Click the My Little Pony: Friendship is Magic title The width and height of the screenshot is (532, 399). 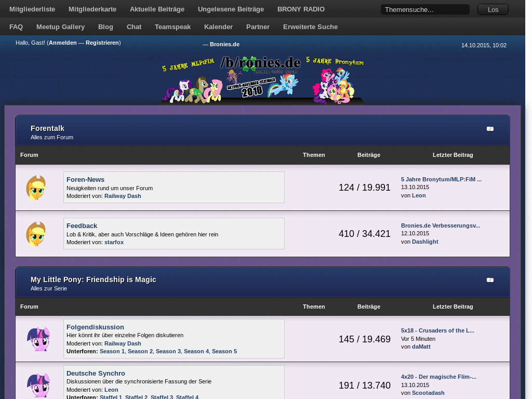94,280
